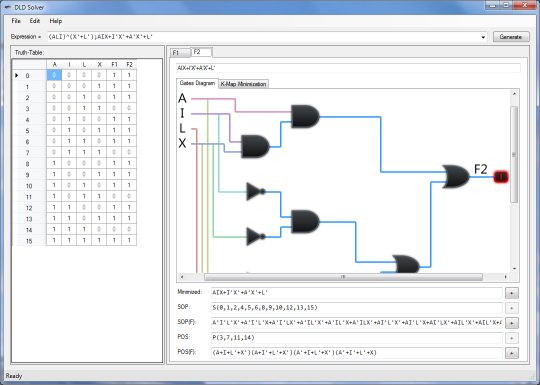
Task: Click the L cell in row 2
Action: [x=84, y=97]
